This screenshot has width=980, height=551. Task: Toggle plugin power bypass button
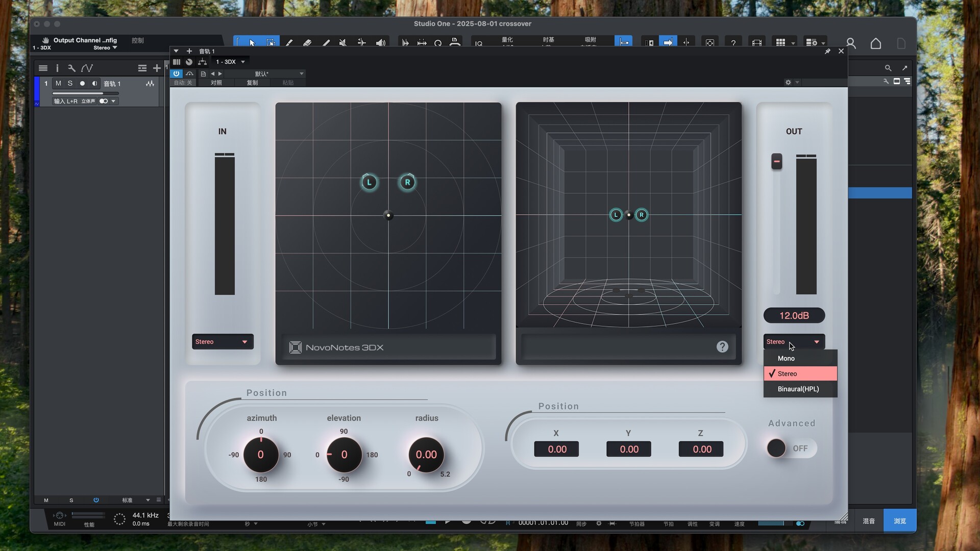(176, 74)
